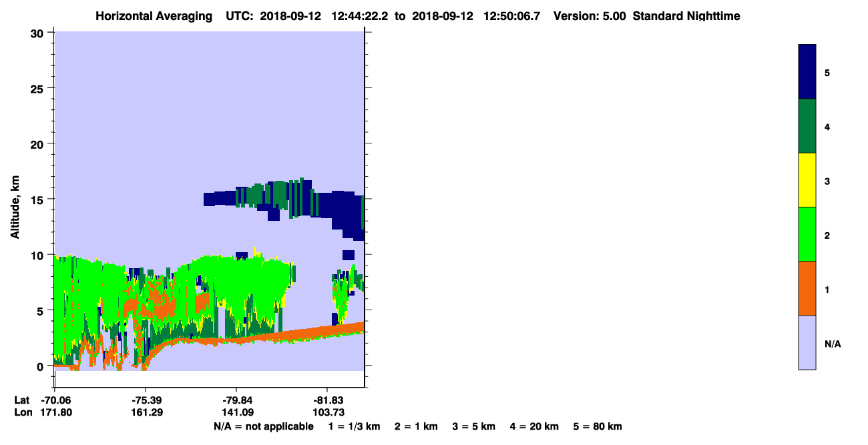Click the start time '12:44:22.2' in title
The image size is (868, 445).
359,16
